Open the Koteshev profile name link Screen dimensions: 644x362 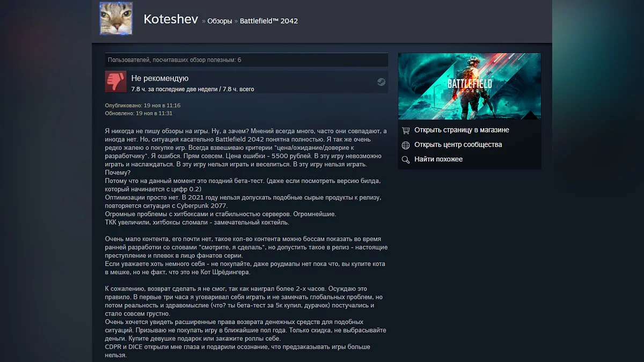(x=170, y=20)
